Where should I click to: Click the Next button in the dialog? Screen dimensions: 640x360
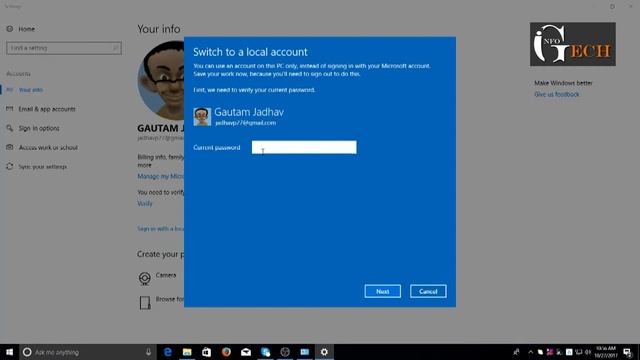pos(382,291)
